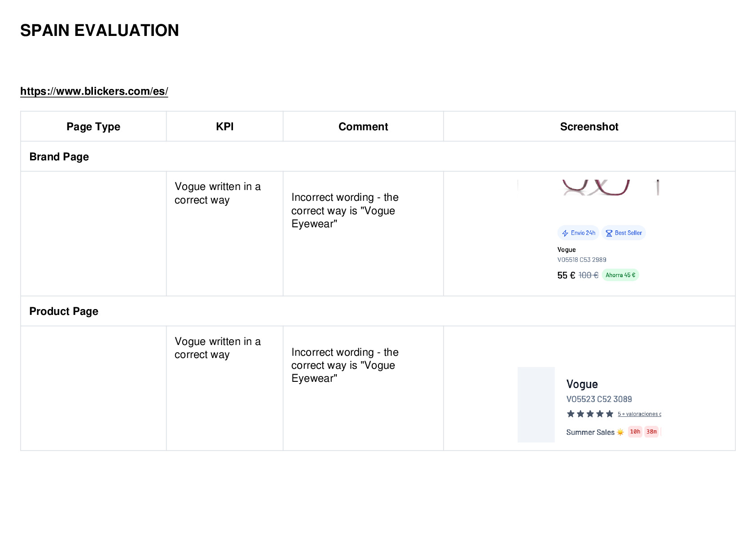Image resolution: width=756 pixels, height=535 pixels.
Task: Click the Vogue heading in product page screenshot
Action: [582, 384]
